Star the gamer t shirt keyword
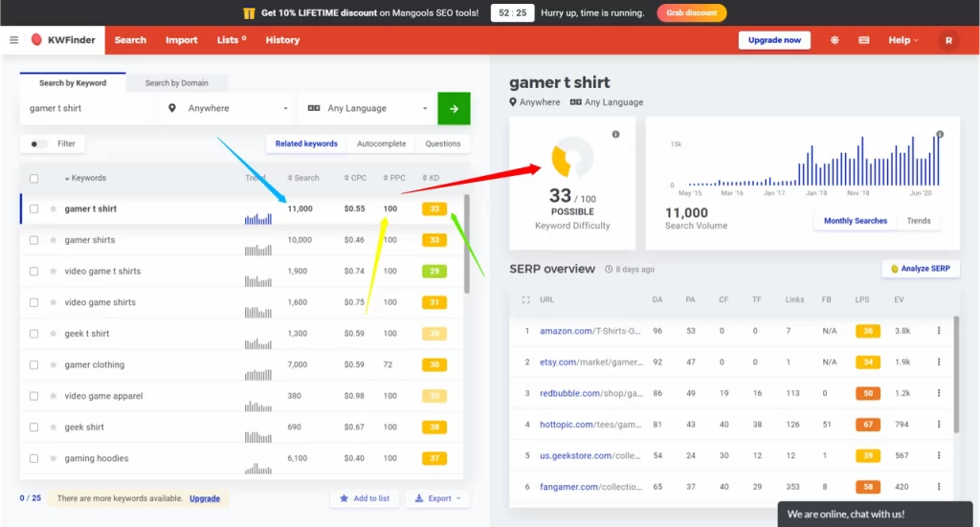The image size is (980, 527). click(x=54, y=209)
